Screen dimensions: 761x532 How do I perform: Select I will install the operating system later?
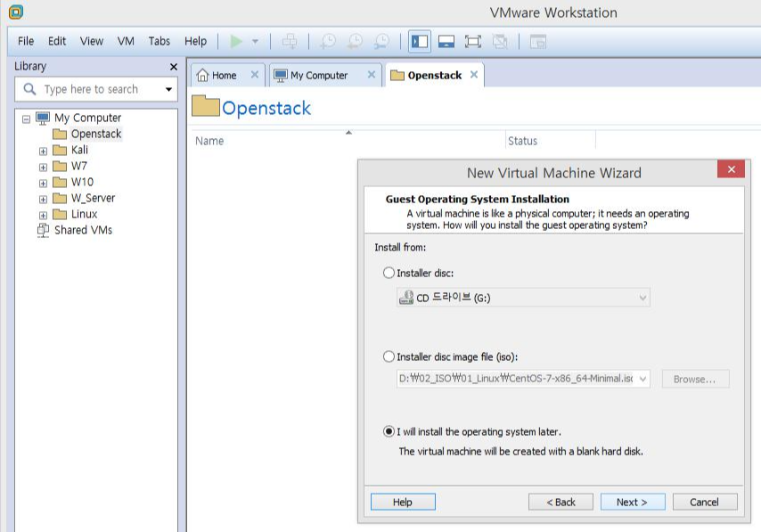(x=389, y=431)
